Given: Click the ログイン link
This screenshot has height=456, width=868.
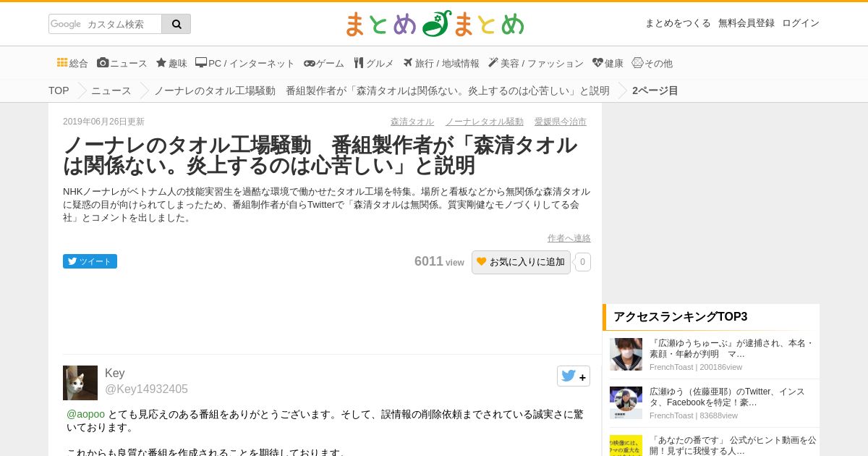Looking at the screenshot, I should click(x=801, y=23).
